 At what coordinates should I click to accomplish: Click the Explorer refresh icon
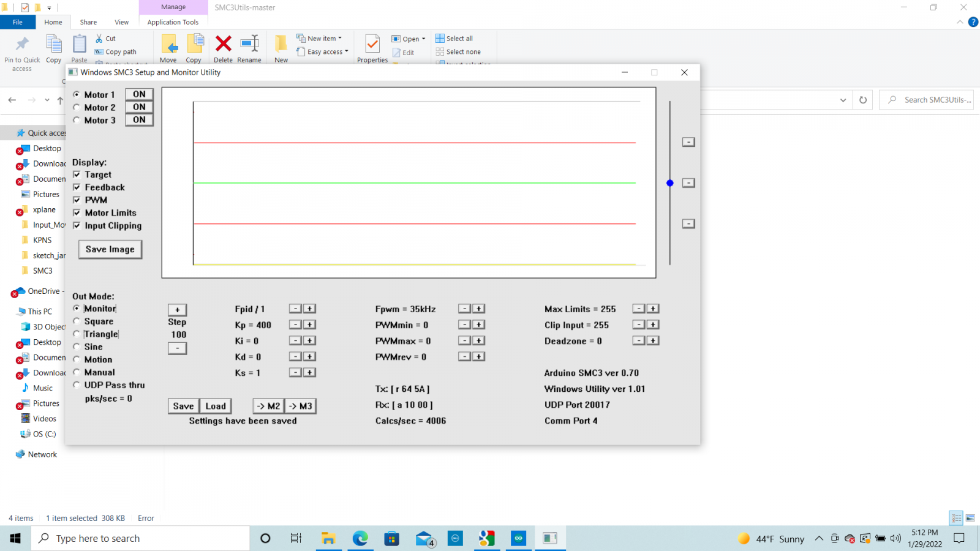863,100
